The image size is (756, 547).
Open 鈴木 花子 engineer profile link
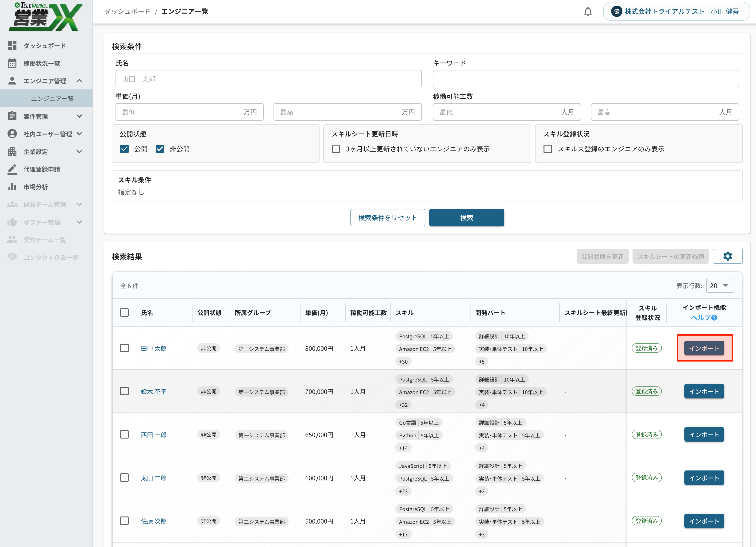coord(153,391)
